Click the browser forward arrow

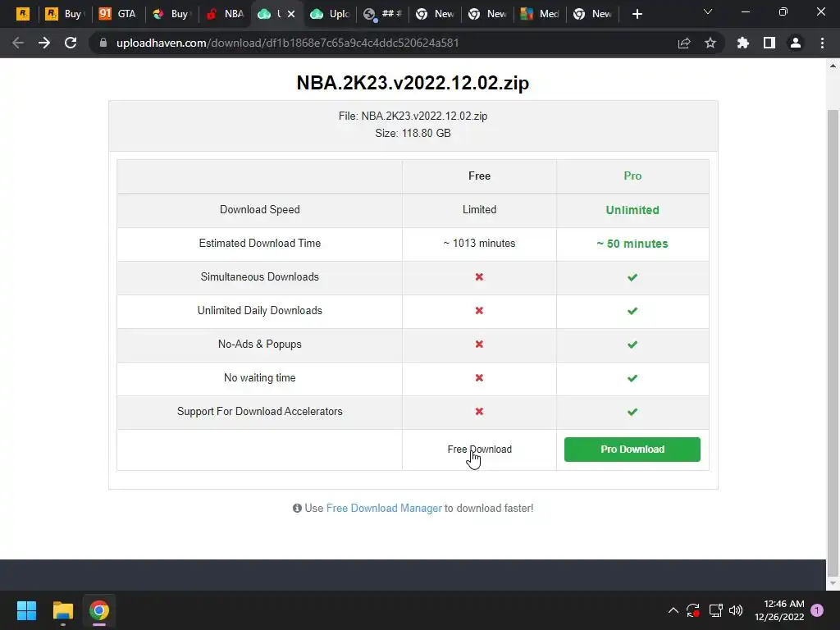click(44, 43)
